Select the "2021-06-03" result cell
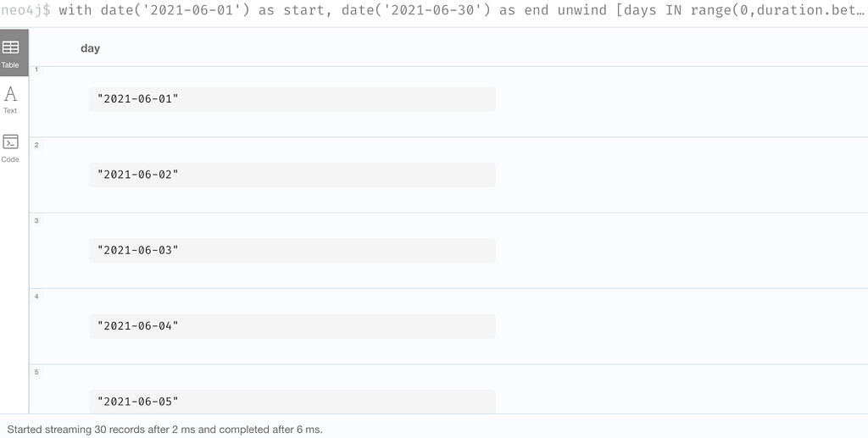 tap(292, 251)
